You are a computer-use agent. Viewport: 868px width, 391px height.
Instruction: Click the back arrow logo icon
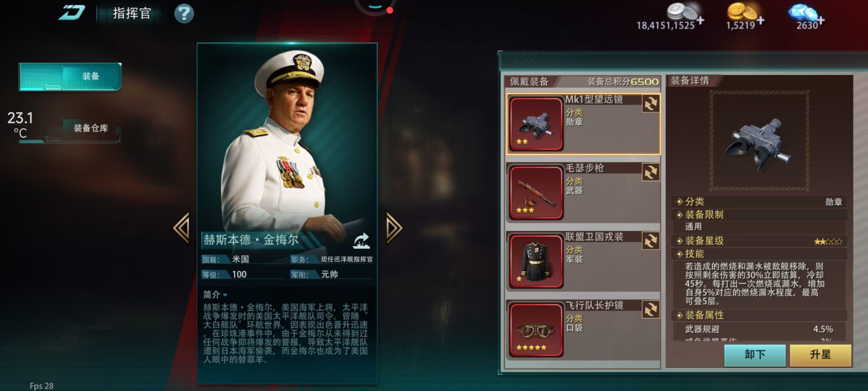[x=72, y=13]
